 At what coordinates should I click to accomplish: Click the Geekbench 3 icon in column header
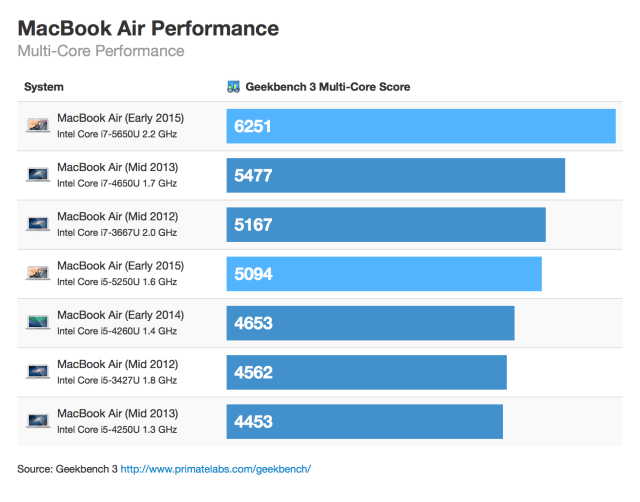(234, 87)
